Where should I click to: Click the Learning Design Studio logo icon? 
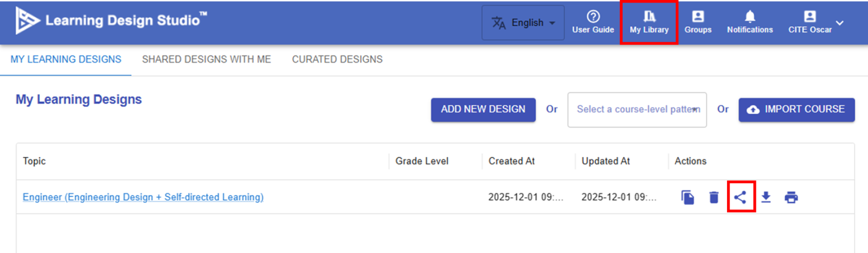tap(27, 21)
